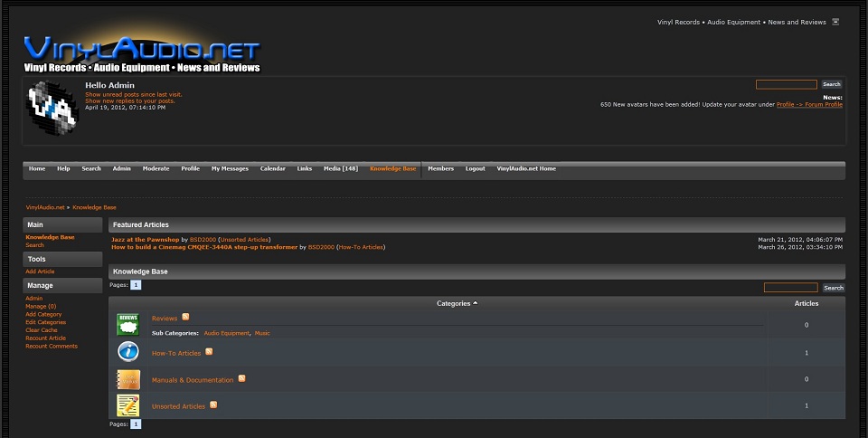Click the RSS icon beside How-To Articles
The width and height of the screenshot is (868, 438).
pos(209,352)
